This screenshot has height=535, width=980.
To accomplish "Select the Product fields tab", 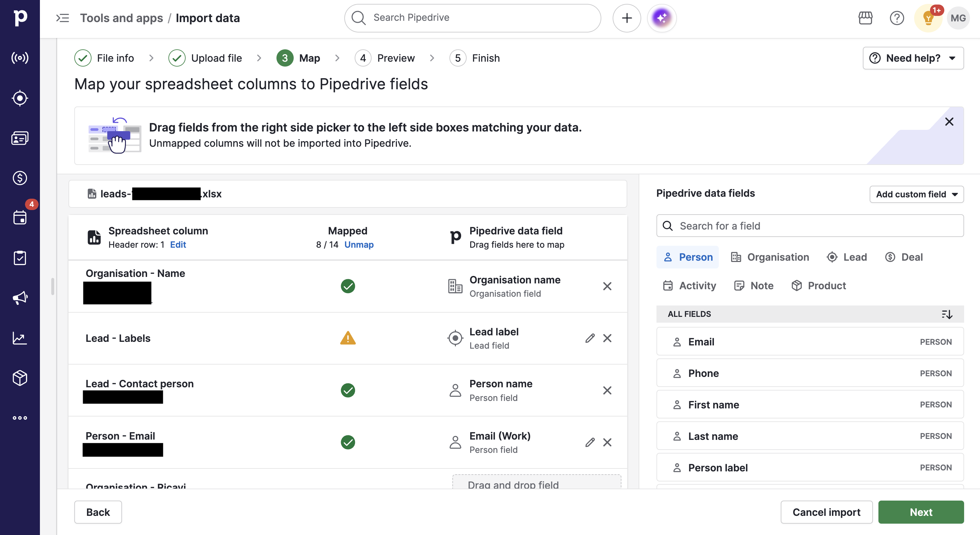I will pyautogui.click(x=818, y=286).
